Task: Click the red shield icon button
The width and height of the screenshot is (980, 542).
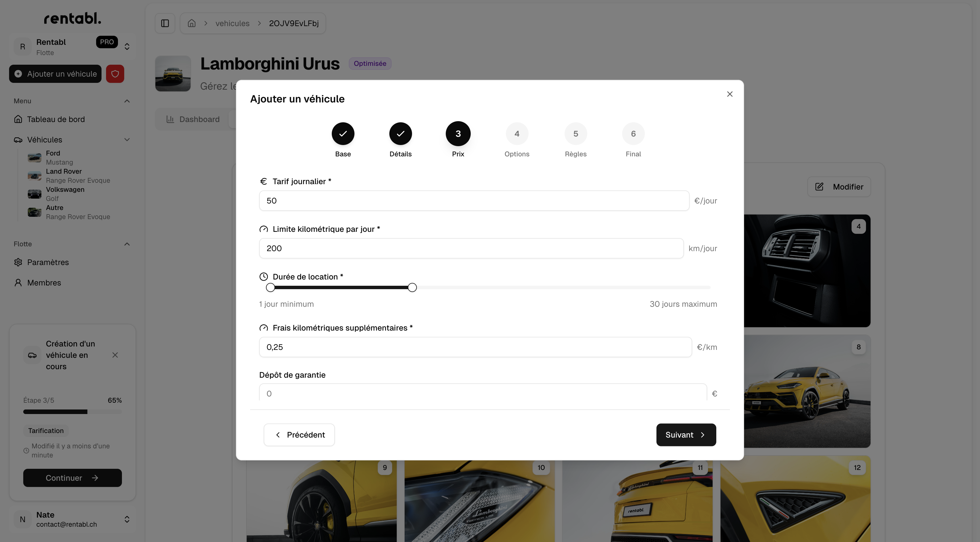Action: 115,74
